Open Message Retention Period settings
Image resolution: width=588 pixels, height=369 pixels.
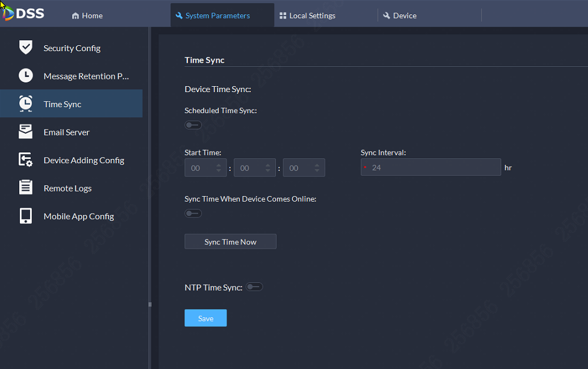(x=71, y=76)
